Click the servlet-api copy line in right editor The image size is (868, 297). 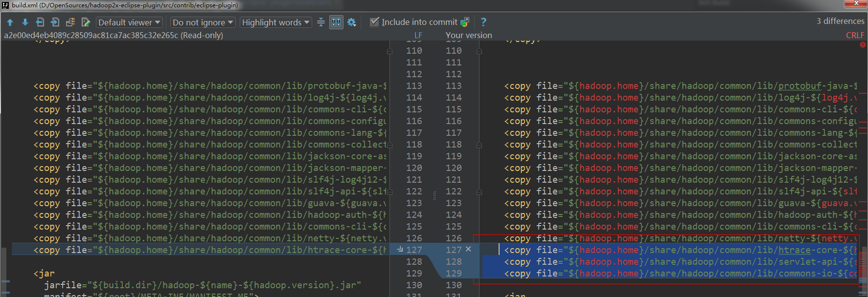[x=681, y=262]
